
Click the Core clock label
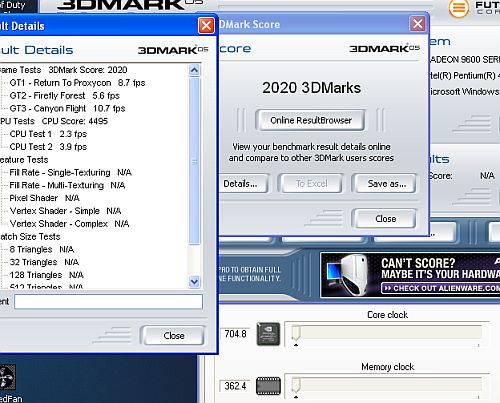[x=387, y=315]
